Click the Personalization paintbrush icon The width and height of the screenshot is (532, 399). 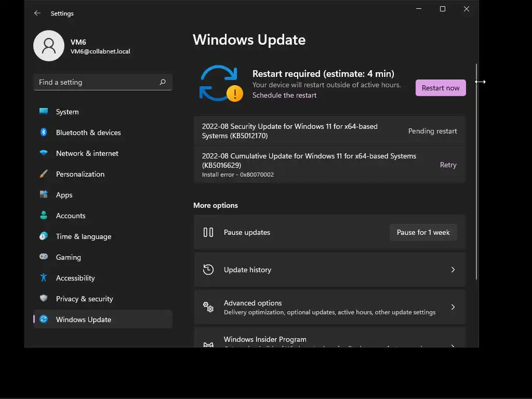tap(44, 174)
